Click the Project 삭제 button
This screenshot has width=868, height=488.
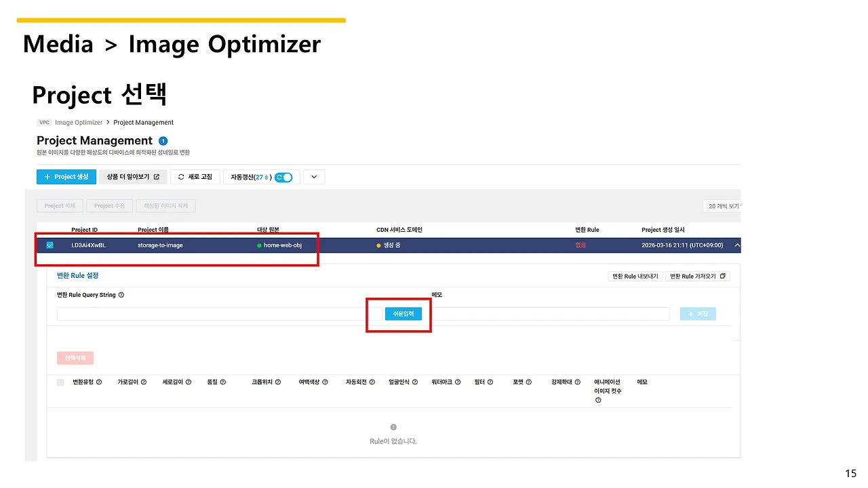tap(60, 206)
